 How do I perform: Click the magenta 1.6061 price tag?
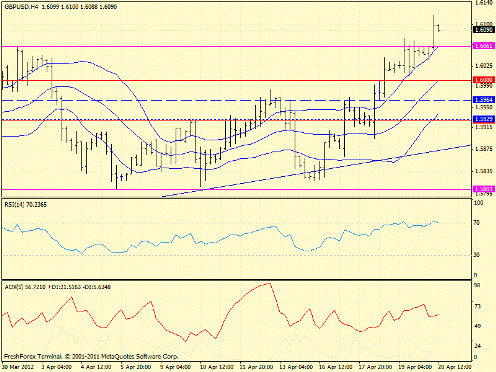tap(483, 46)
